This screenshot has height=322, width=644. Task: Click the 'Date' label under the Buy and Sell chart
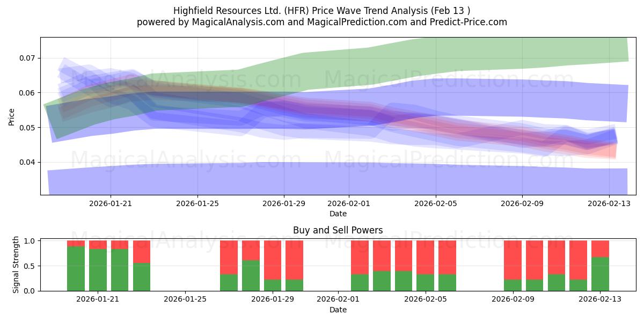(x=338, y=310)
